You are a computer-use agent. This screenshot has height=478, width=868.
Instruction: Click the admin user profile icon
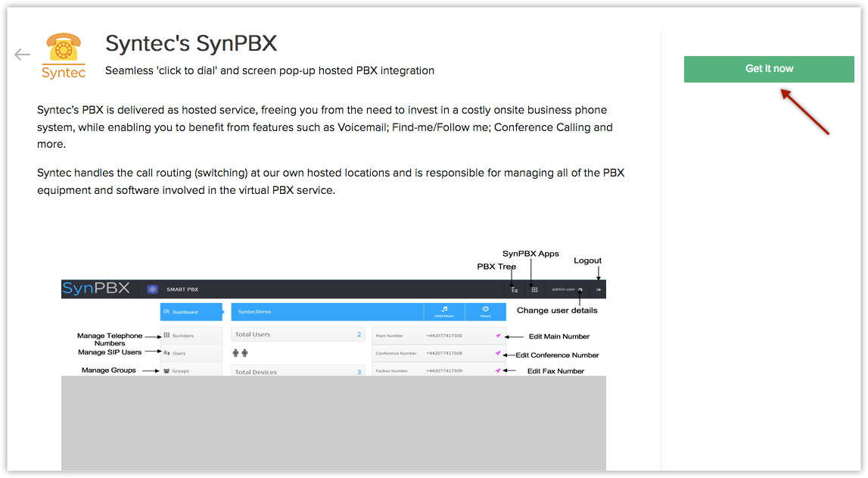pos(580,289)
